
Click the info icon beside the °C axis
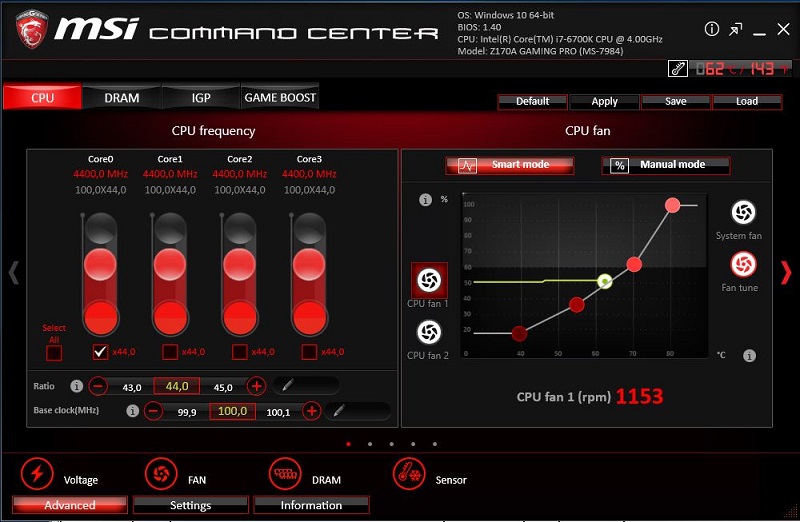(749, 356)
